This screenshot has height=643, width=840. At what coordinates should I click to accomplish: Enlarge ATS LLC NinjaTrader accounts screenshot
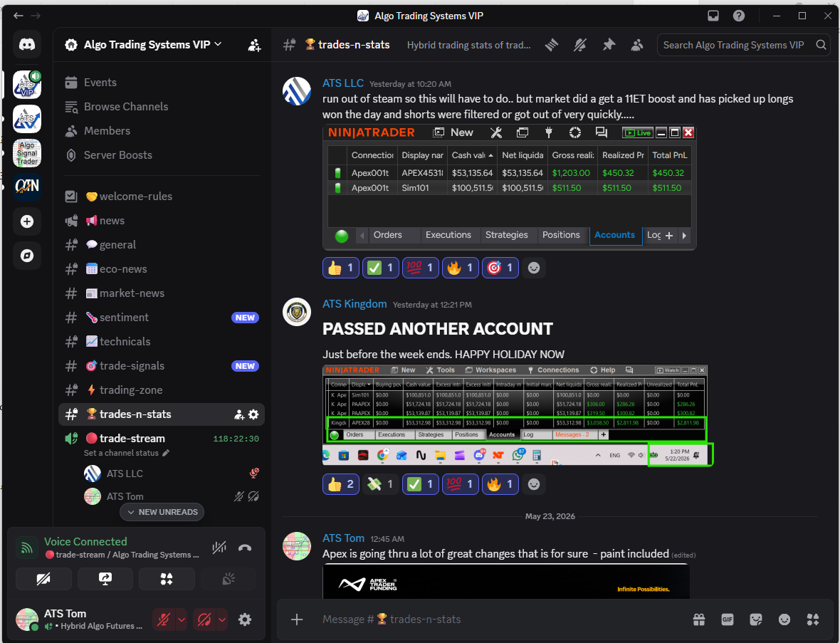tap(510, 187)
